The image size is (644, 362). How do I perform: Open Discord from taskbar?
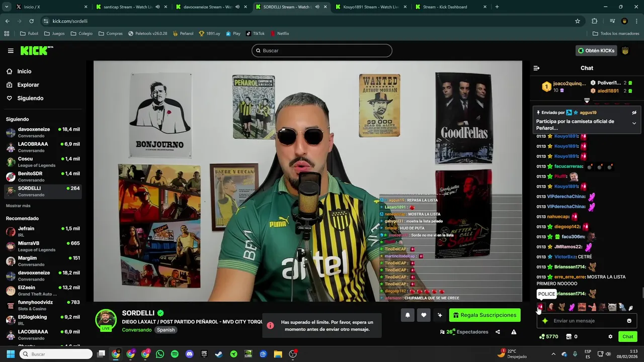[189, 354]
